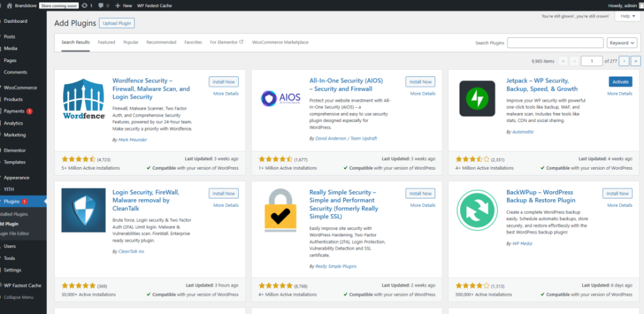View More Details for CleanTalk plugin
The width and height of the screenshot is (644, 314).
226,205
